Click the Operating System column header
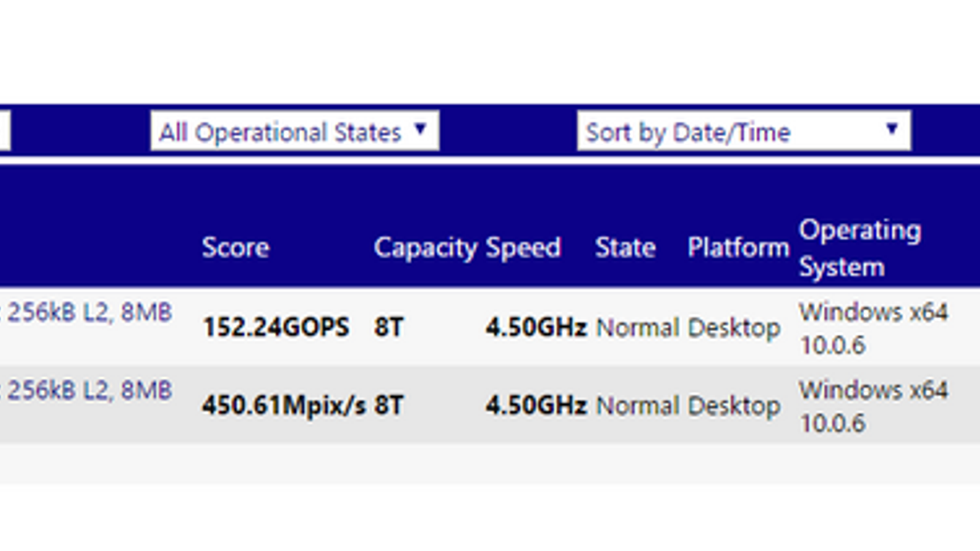This screenshot has height=551, width=980. click(x=859, y=248)
